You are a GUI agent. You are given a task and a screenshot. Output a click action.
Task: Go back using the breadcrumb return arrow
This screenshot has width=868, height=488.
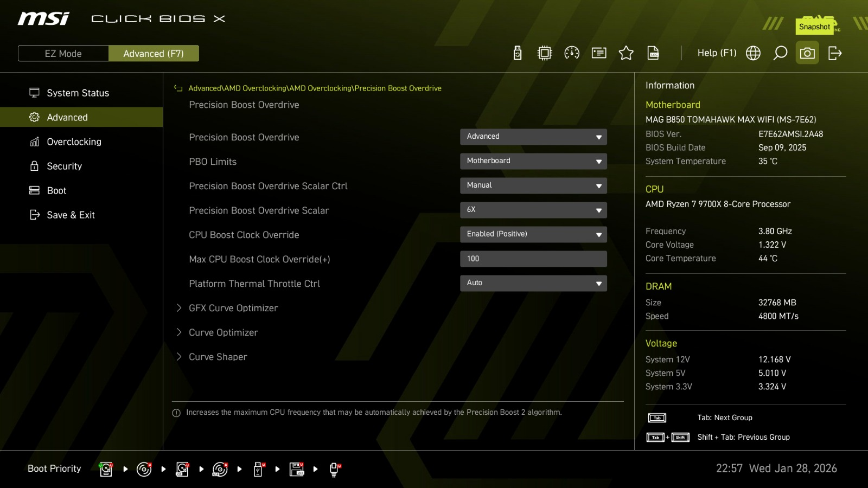(x=178, y=88)
